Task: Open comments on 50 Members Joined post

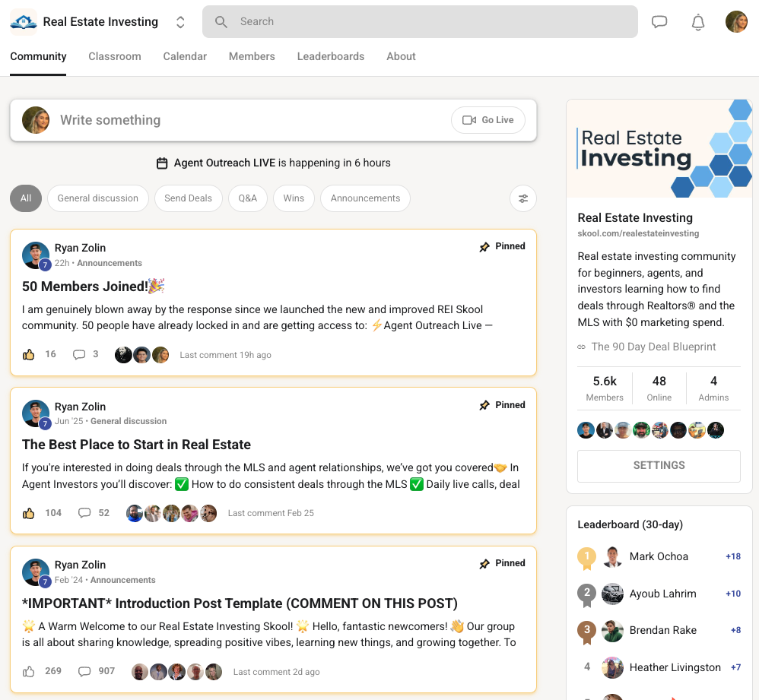Action: [x=79, y=355]
